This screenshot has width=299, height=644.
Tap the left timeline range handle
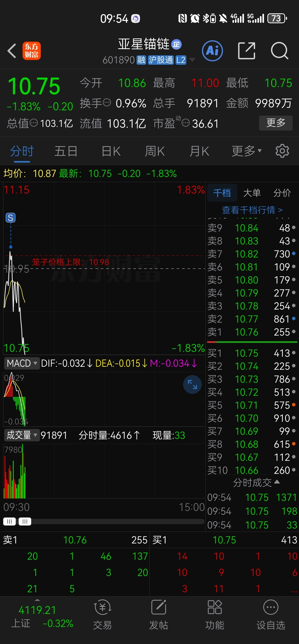click(9, 521)
